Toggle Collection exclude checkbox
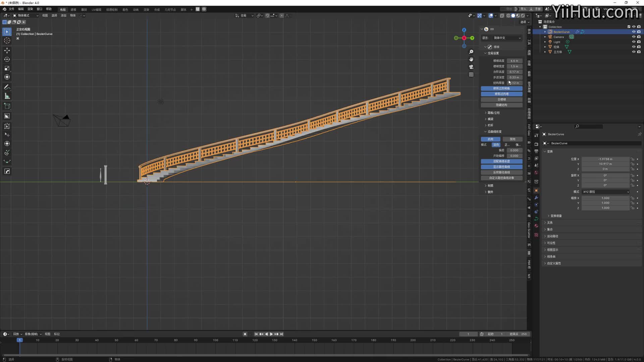The width and height of the screenshot is (644, 362). [629, 27]
